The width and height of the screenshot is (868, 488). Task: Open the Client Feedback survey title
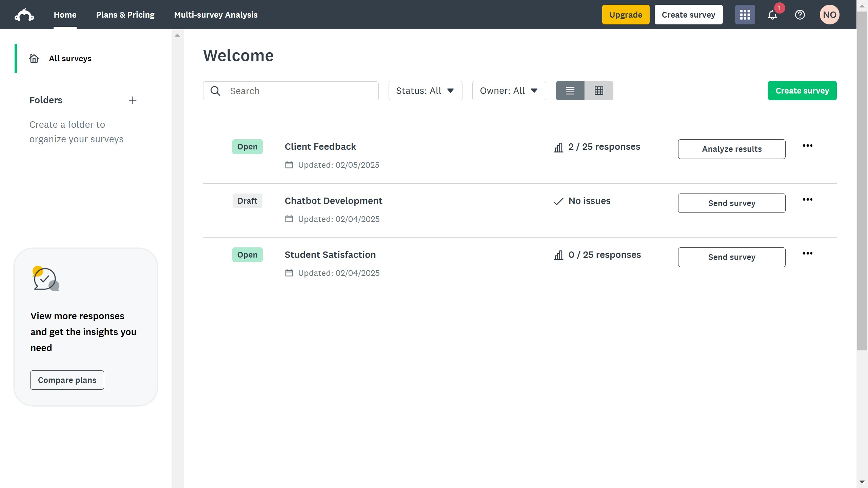[x=320, y=147]
